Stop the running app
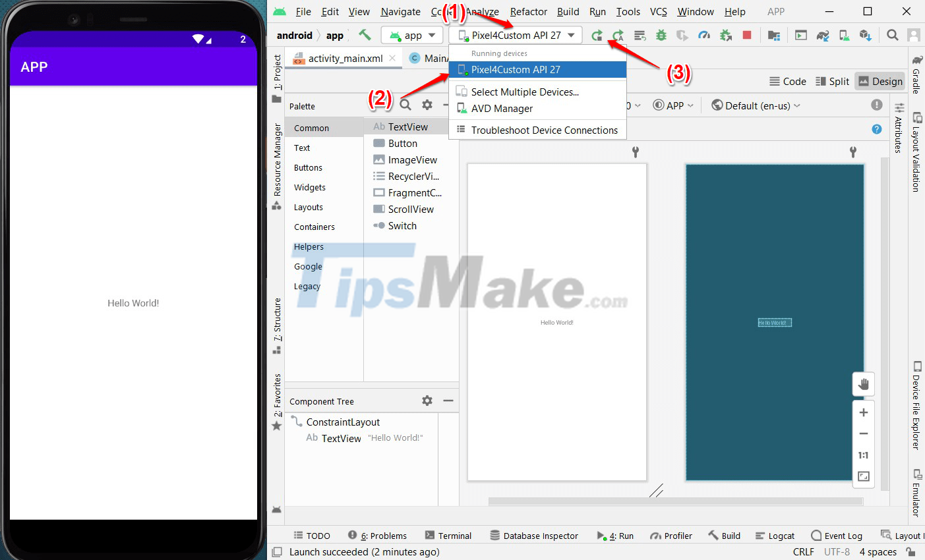Image resolution: width=925 pixels, height=560 pixels. pos(746,35)
